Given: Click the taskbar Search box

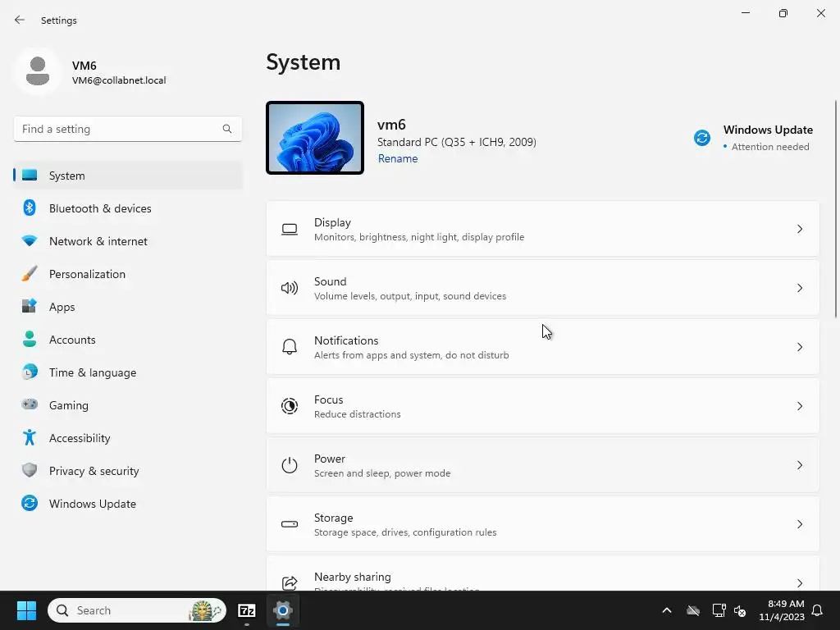Looking at the screenshot, I should tap(137, 610).
